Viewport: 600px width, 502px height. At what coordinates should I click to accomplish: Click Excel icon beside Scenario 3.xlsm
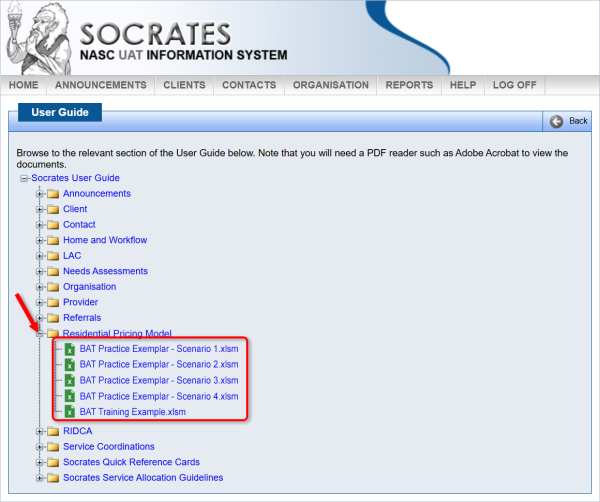tap(70, 380)
